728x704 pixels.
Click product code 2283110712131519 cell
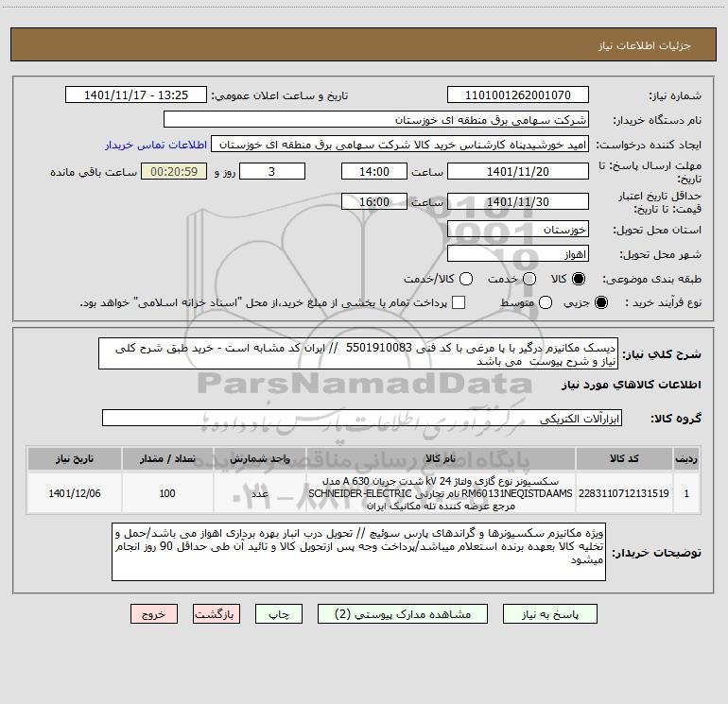(624, 493)
